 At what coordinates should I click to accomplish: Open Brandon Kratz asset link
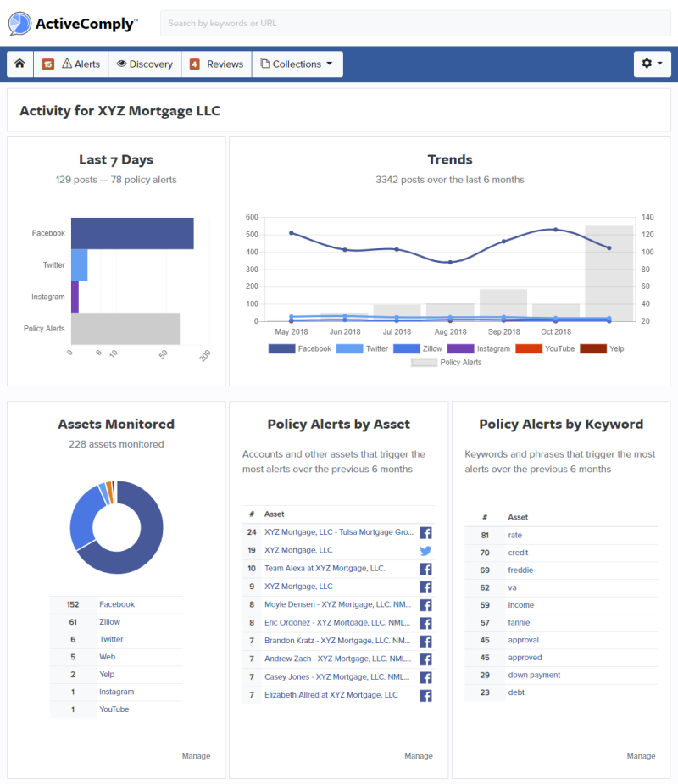click(337, 640)
